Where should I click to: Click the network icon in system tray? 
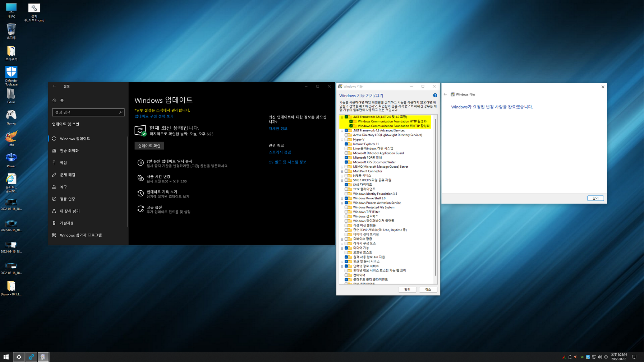(x=594, y=357)
